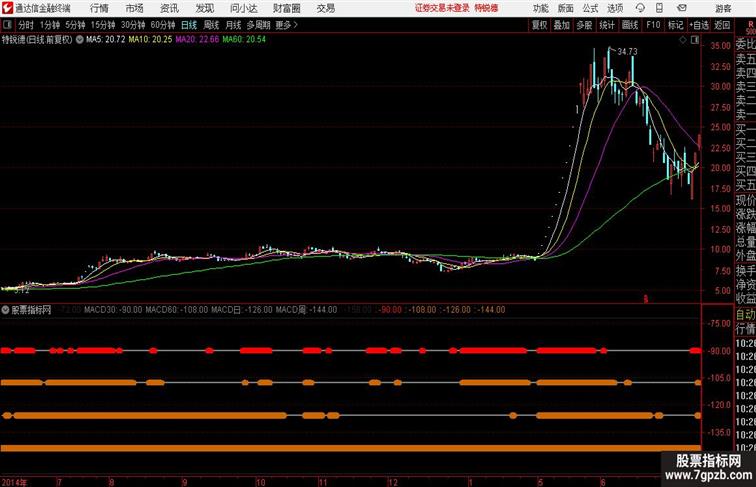Image resolution: width=756 pixels, height=487 pixels.
Task: Click the 2014年 date axis label
Action: [14, 482]
